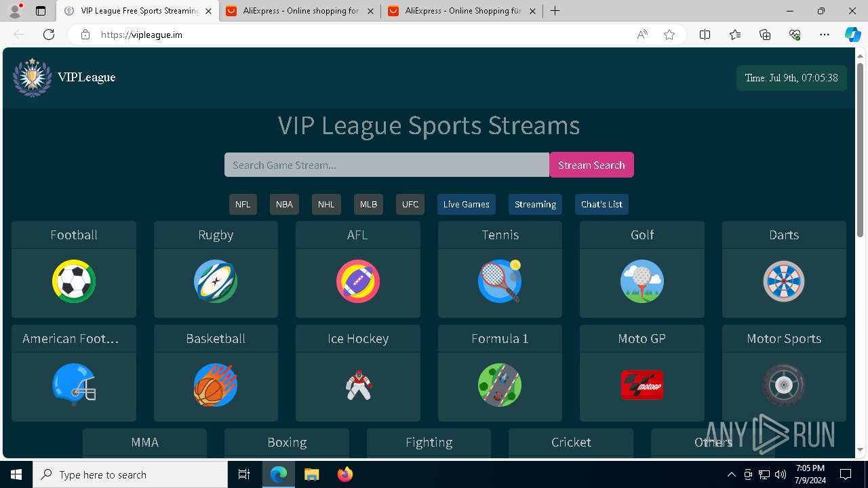This screenshot has height=488, width=868.
Task: Open the Favorites list in Edge
Action: coord(735,35)
